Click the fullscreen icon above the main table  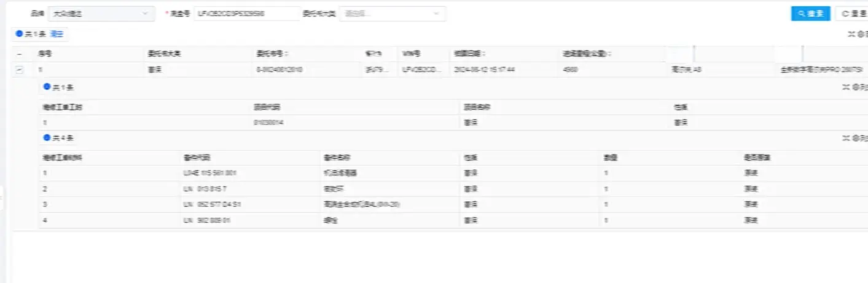[851, 34]
